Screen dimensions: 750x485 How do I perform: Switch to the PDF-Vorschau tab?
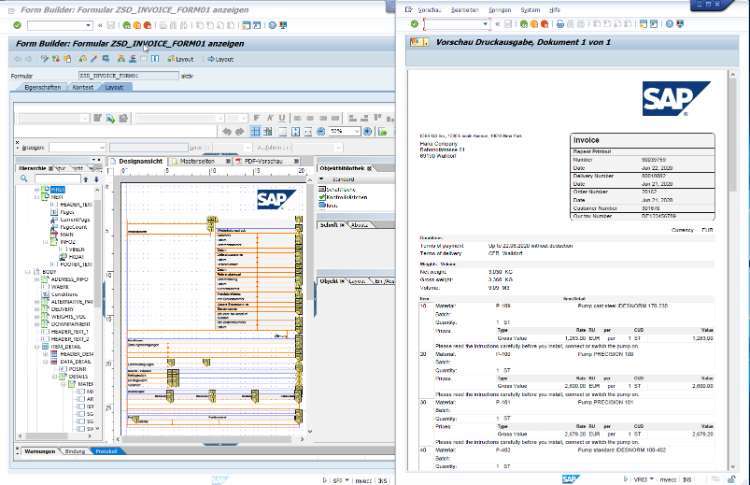(263, 160)
